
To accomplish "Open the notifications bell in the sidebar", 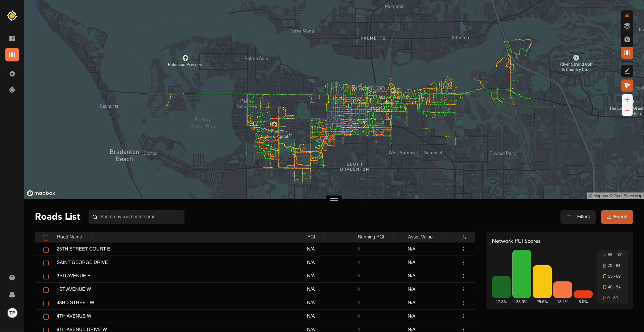I will click(12, 295).
